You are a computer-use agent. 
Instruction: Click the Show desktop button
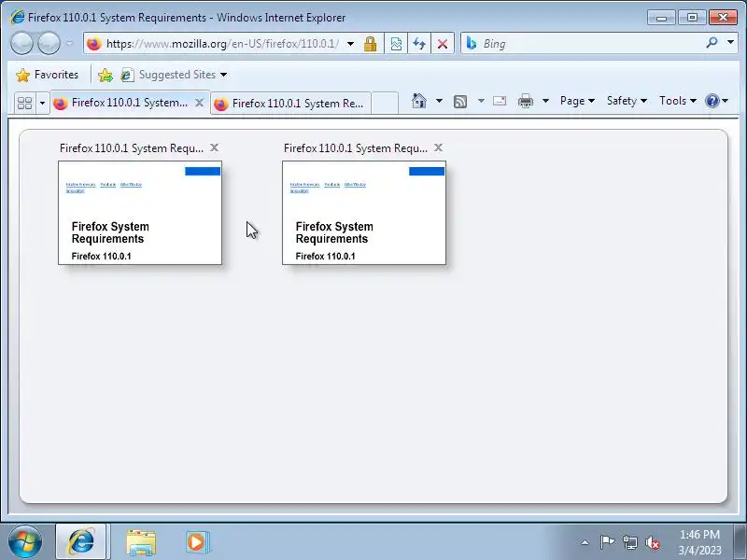[x=740, y=542]
